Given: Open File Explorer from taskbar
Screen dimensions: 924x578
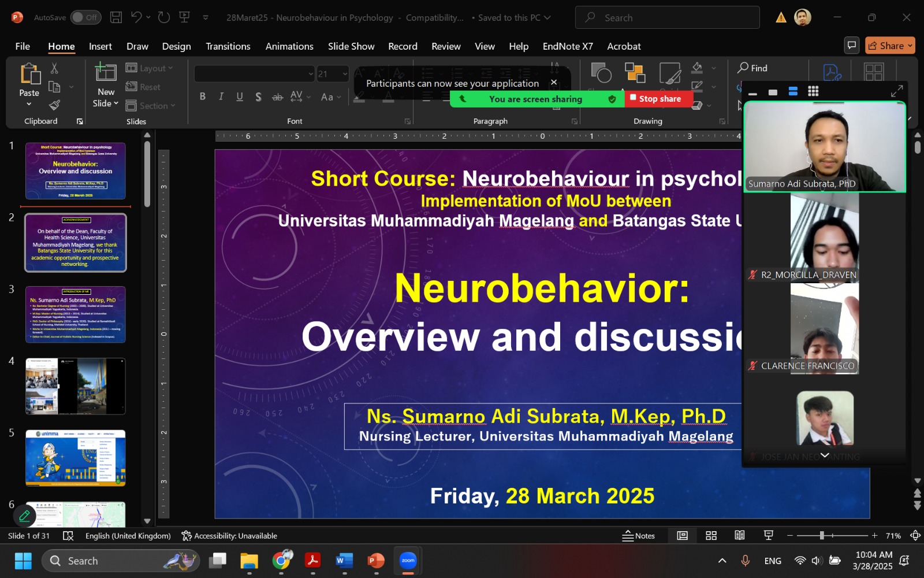Looking at the screenshot, I should (x=249, y=560).
